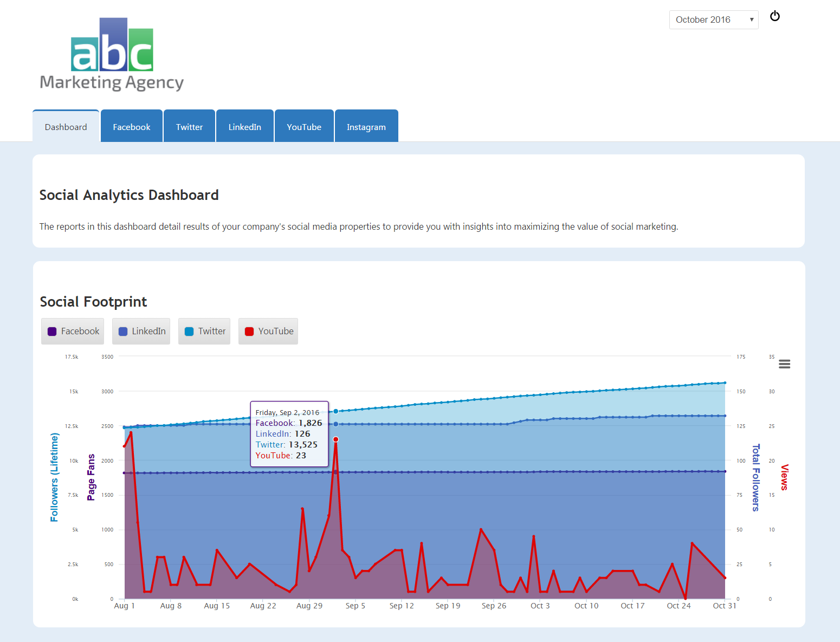Open the LinkedIn tab

coord(244,127)
